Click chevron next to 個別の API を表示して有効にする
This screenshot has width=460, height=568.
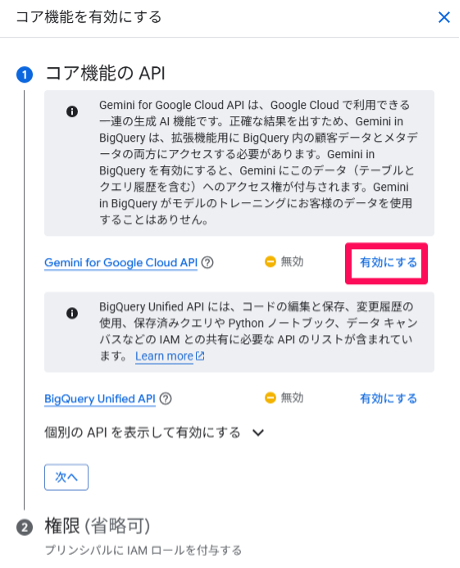pos(258,433)
